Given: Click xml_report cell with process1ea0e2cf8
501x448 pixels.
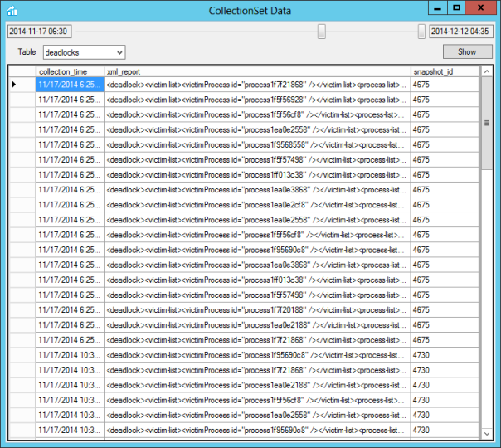Looking at the screenshot, I should click(257, 205).
